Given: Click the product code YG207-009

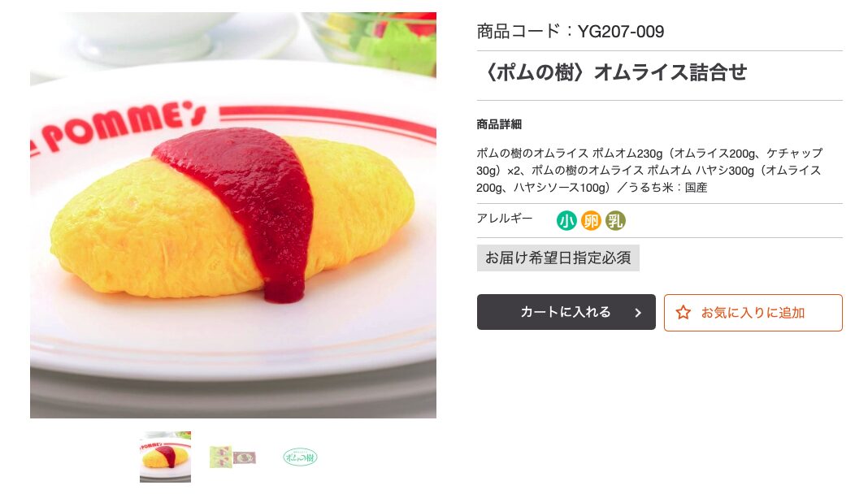Looking at the screenshot, I should click(621, 32).
